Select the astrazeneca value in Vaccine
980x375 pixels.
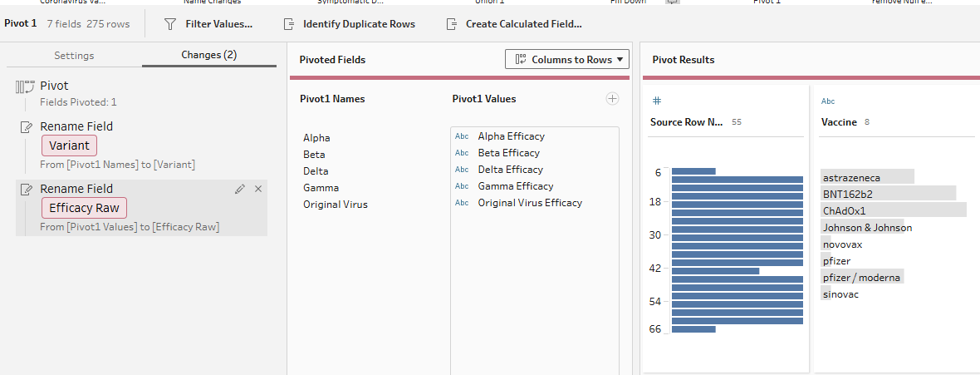click(x=851, y=178)
